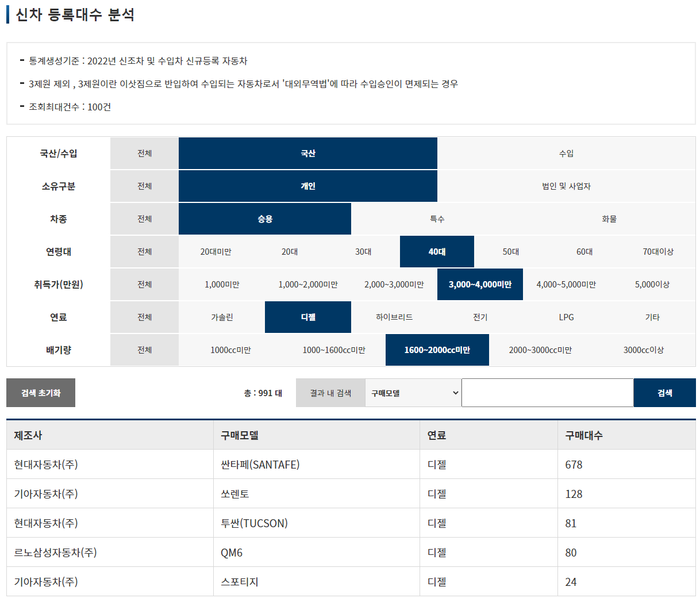Pick the 50대 age group
Image resolution: width=700 pixels, height=602 pixels.
tap(511, 252)
